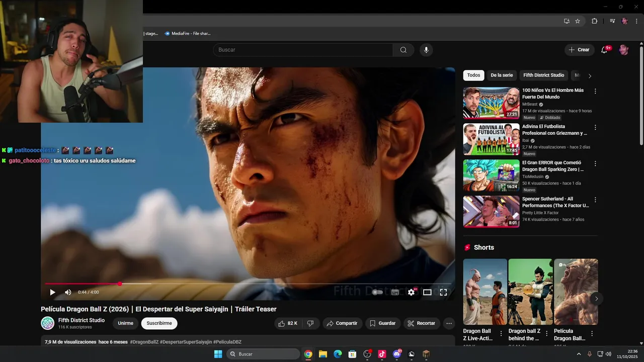The width and height of the screenshot is (644, 362).
Task: Open the Dragon Ball Z Live-Action short
Action: coord(485,292)
